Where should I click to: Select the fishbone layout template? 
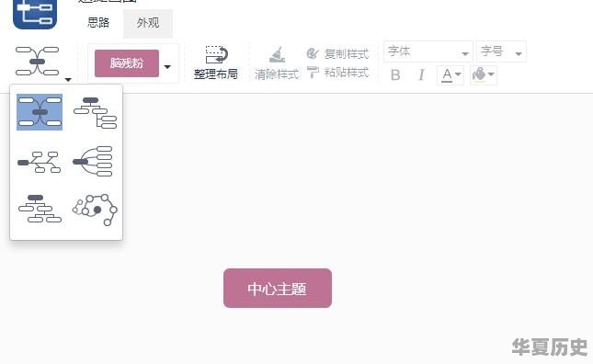pos(39,162)
